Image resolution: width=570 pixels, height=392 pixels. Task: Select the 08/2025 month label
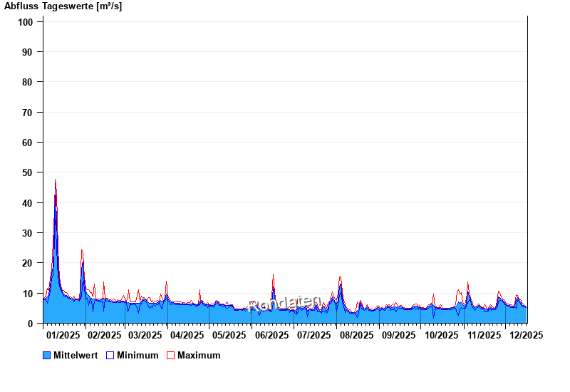pyautogui.click(x=356, y=335)
